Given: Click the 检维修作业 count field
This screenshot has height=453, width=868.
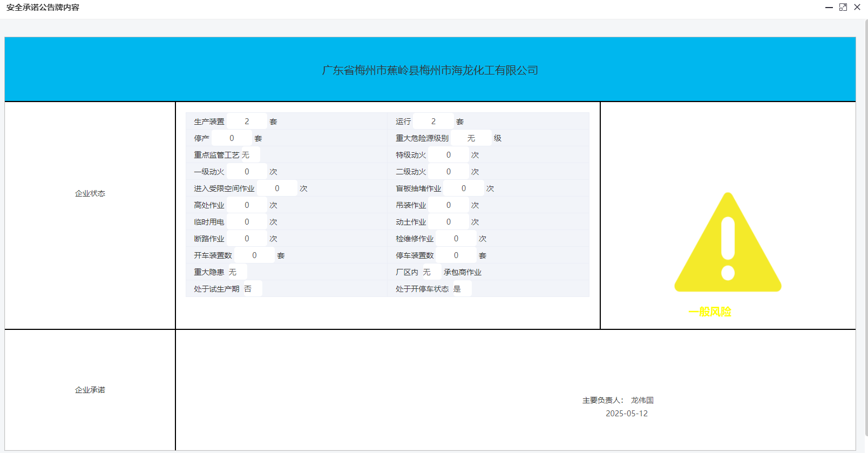Looking at the screenshot, I should click(x=456, y=239).
